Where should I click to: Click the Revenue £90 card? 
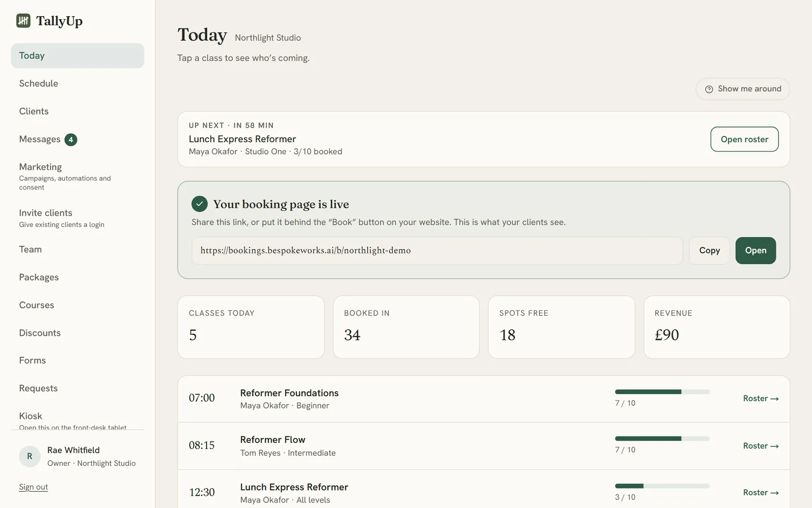pyautogui.click(x=717, y=327)
